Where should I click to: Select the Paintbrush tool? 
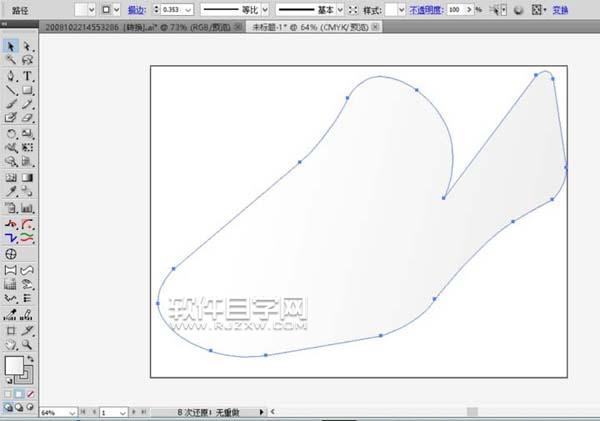pos(11,103)
